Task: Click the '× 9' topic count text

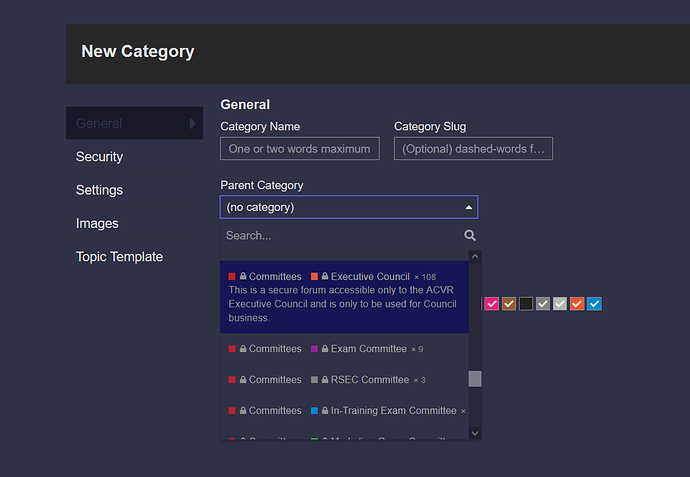Action: [x=417, y=349]
